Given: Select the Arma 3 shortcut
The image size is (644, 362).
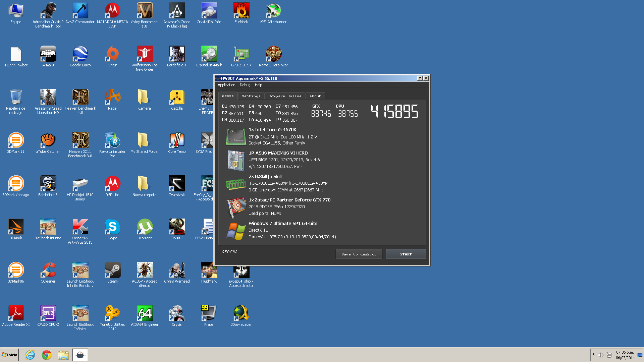Looking at the screenshot, I should pyautogui.click(x=48, y=57).
